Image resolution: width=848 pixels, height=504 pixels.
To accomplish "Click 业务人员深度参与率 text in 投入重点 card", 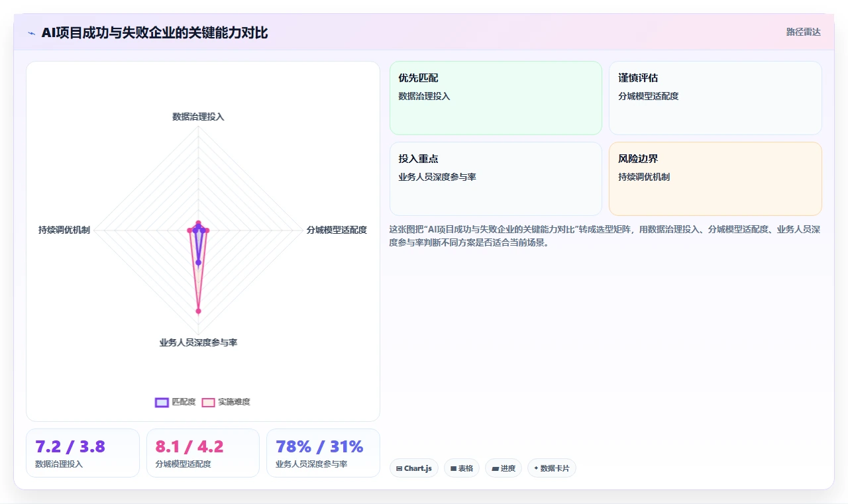I will [x=437, y=177].
